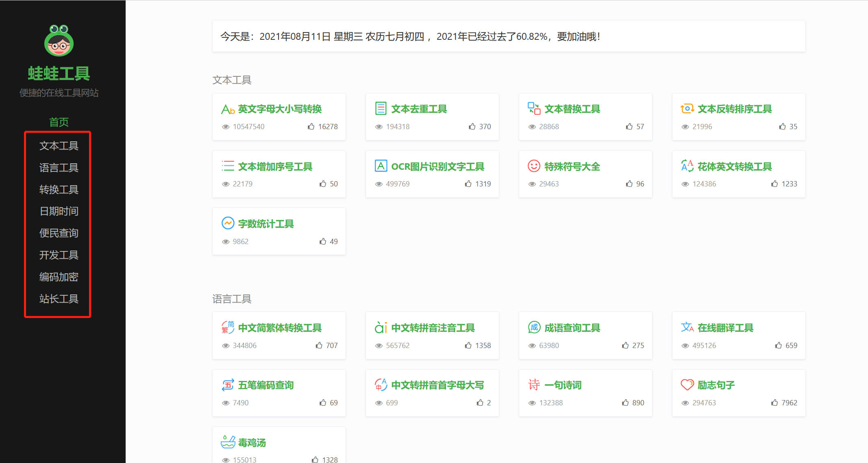This screenshot has width=868, height=463.
Task: Click the 蛙蛙工具 frog logo
Action: pyautogui.click(x=59, y=41)
